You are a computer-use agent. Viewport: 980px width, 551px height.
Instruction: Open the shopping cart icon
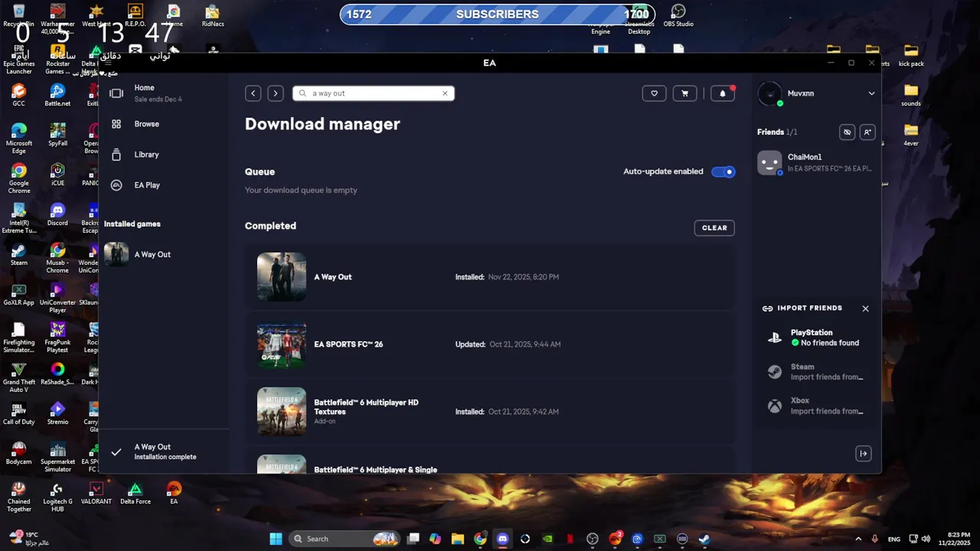[x=684, y=93]
